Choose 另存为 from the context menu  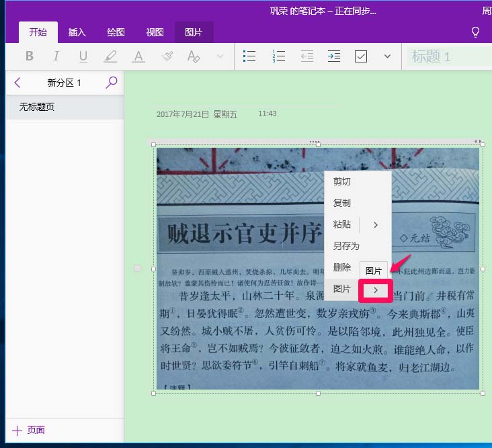coord(346,246)
